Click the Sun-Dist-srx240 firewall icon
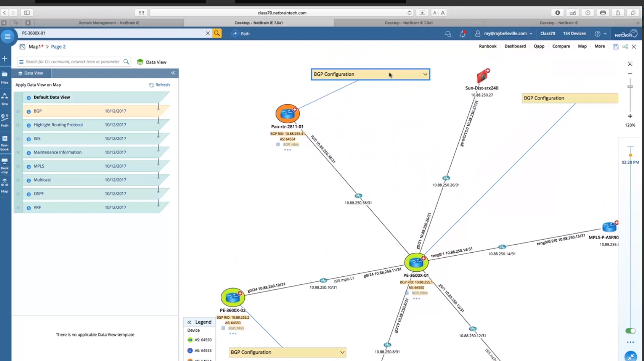The width and height of the screenshot is (644, 361). [482, 77]
